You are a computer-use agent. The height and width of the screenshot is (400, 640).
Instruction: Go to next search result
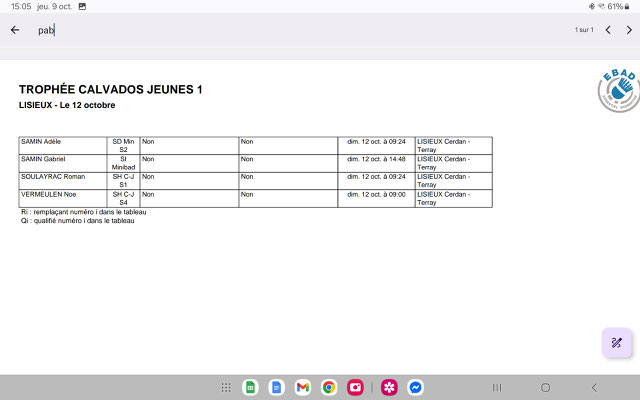click(x=629, y=30)
